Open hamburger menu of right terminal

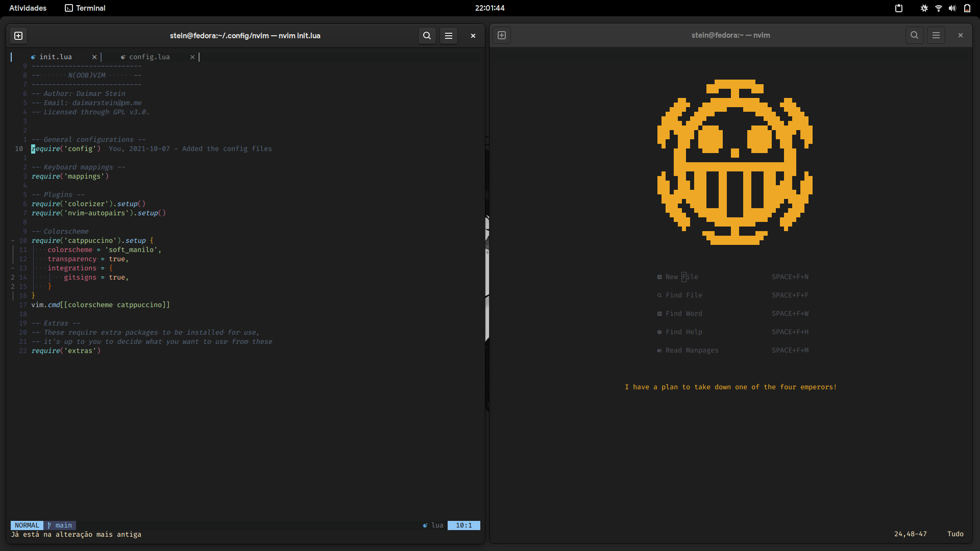pyautogui.click(x=936, y=35)
